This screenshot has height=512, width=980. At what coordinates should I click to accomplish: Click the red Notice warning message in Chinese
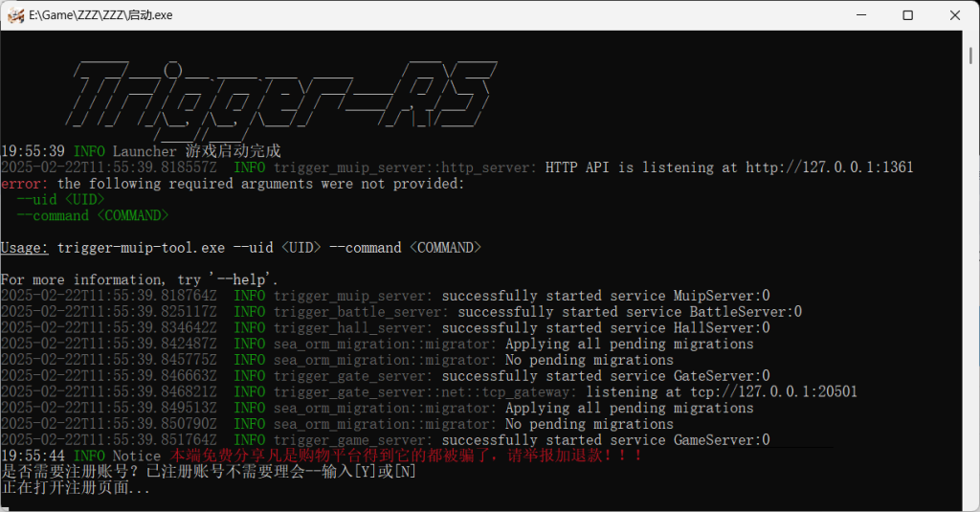tap(406, 456)
